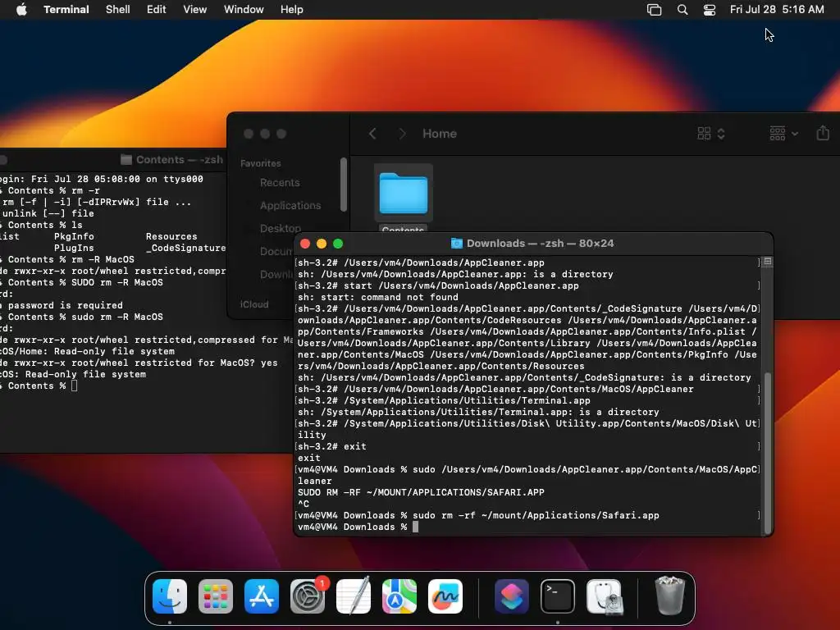Click the 'sh-3.2# exit' line
Screen dimensions: 840x630
point(332,446)
